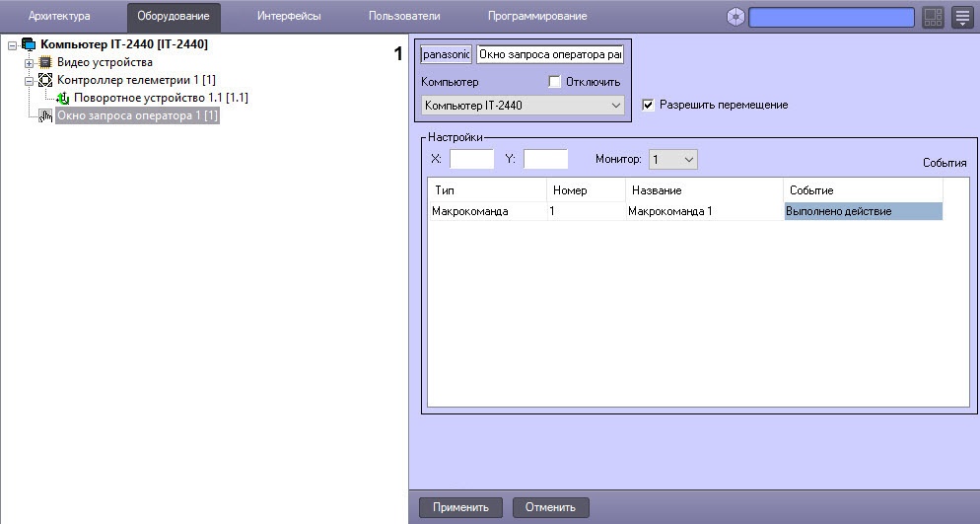Open the Компьютер IT-2440 dropdown
Image resolution: width=980 pixels, height=524 pixels.
pos(523,105)
